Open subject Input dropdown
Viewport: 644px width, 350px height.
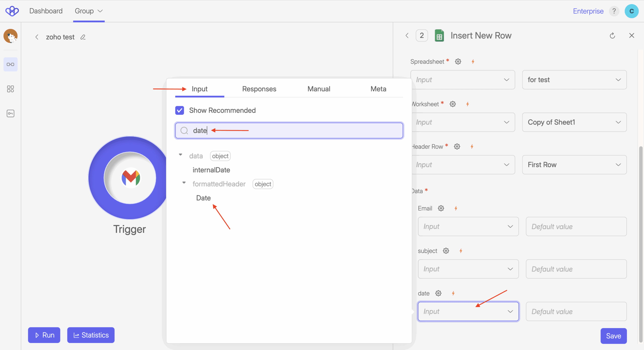point(468,269)
